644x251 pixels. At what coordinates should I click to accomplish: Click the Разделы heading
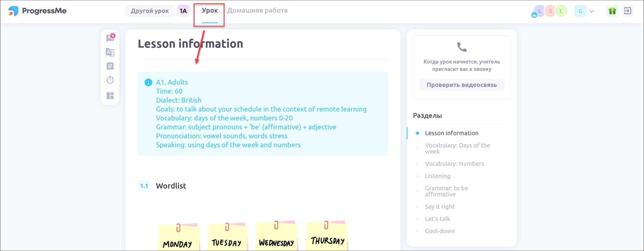(x=427, y=116)
